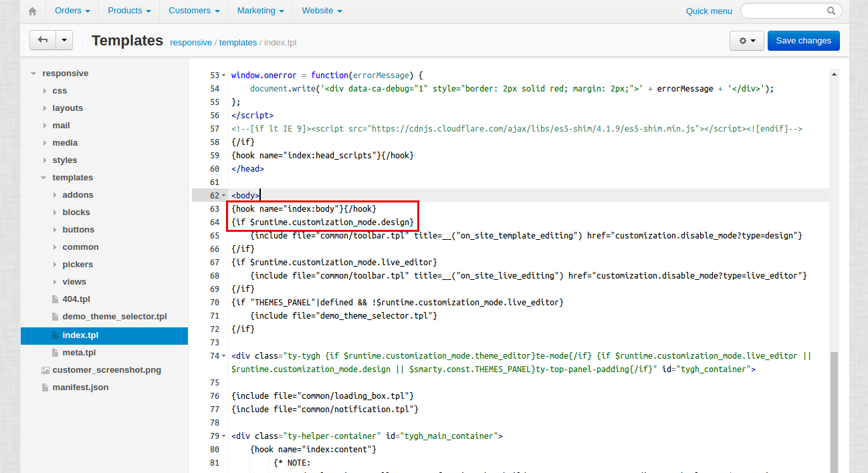Collapse the templates folder arrow
868x473 pixels.
(x=43, y=178)
